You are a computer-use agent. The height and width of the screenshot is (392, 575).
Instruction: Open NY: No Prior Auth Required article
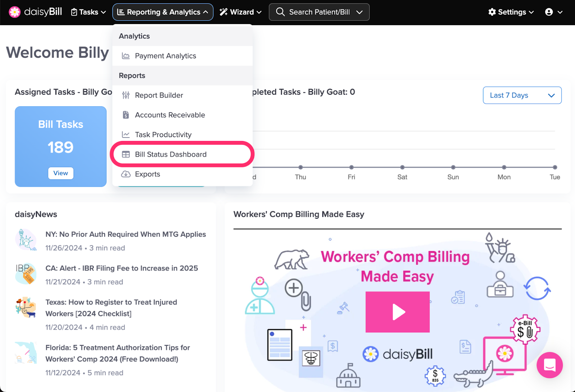[x=125, y=234]
